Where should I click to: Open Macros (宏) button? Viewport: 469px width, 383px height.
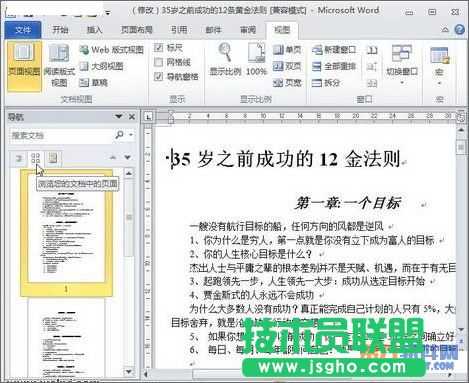[x=439, y=65]
